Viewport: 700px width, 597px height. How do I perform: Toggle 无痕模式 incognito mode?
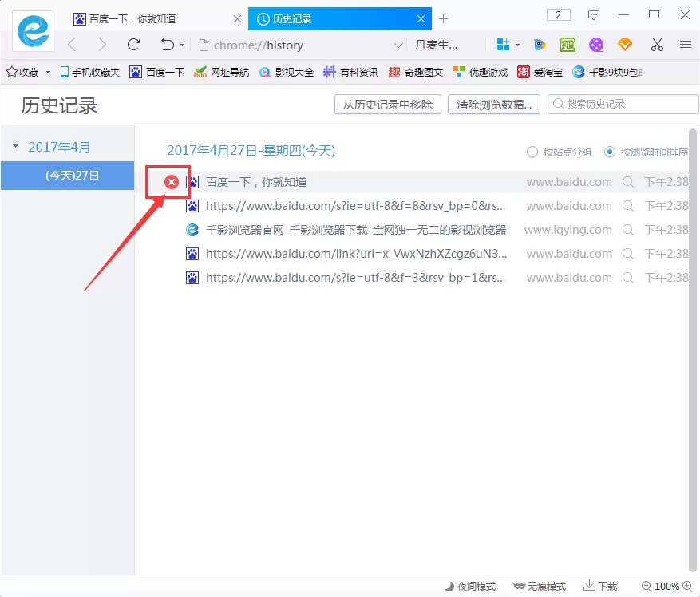540,587
